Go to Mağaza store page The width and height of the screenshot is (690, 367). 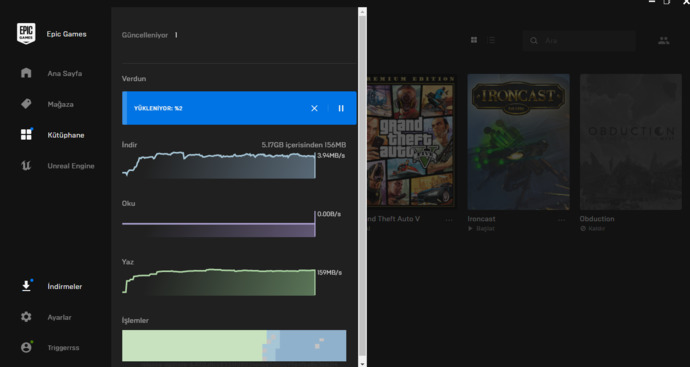click(61, 104)
